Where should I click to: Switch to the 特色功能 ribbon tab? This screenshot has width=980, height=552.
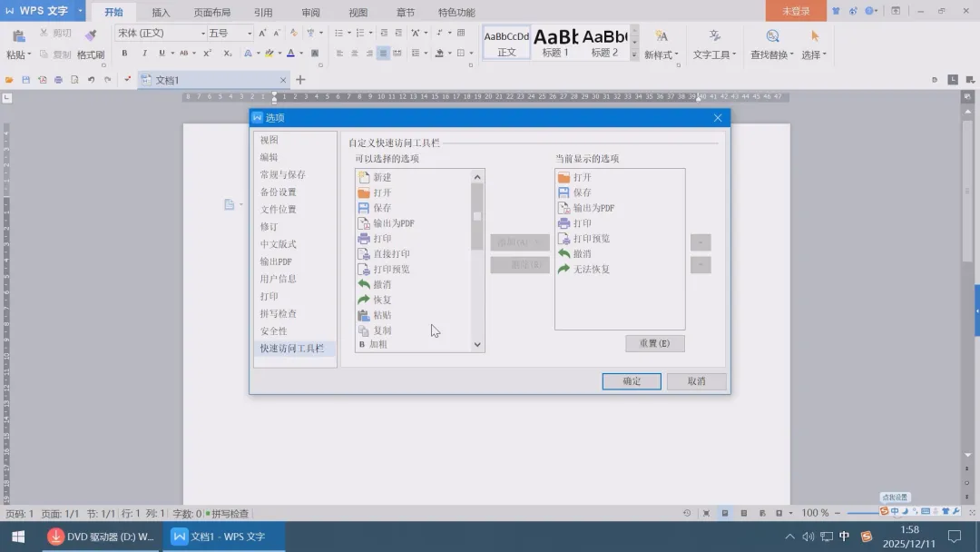click(456, 13)
